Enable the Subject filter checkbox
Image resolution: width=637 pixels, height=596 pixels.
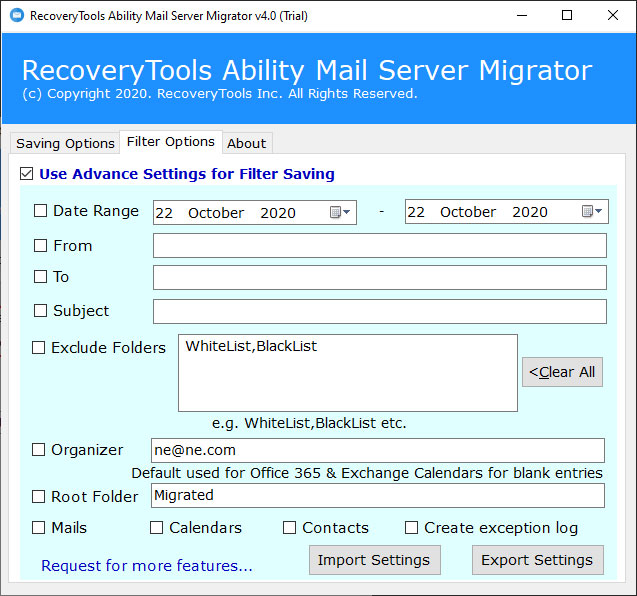coord(40,311)
